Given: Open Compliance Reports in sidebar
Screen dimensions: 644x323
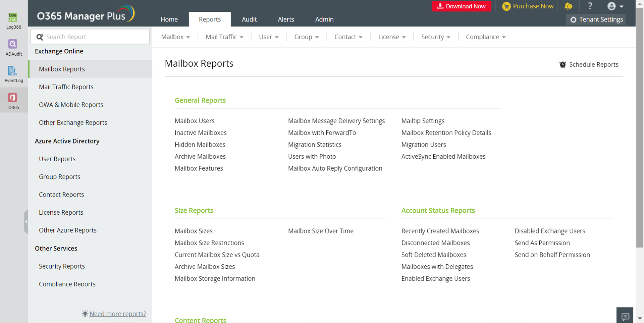Looking at the screenshot, I should (67, 284).
